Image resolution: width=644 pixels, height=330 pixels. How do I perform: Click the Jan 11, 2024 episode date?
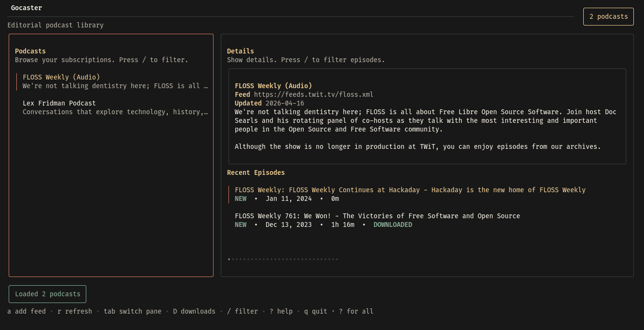(x=289, y=198)
